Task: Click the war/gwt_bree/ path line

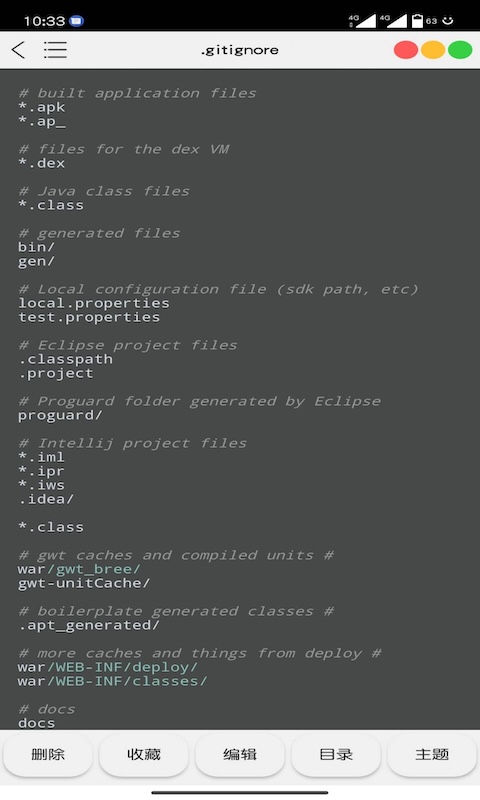Action: click(x=79, y=569)
